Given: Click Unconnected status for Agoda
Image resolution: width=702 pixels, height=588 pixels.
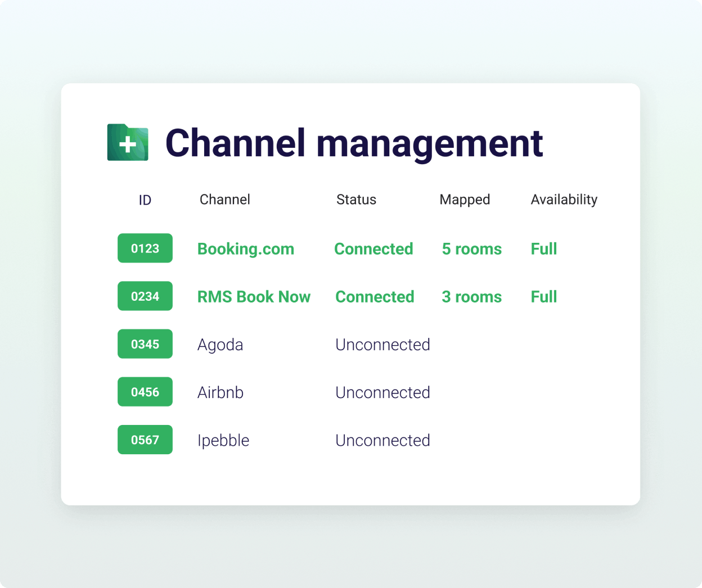Looking at the screenshot, I should point(382,345).
